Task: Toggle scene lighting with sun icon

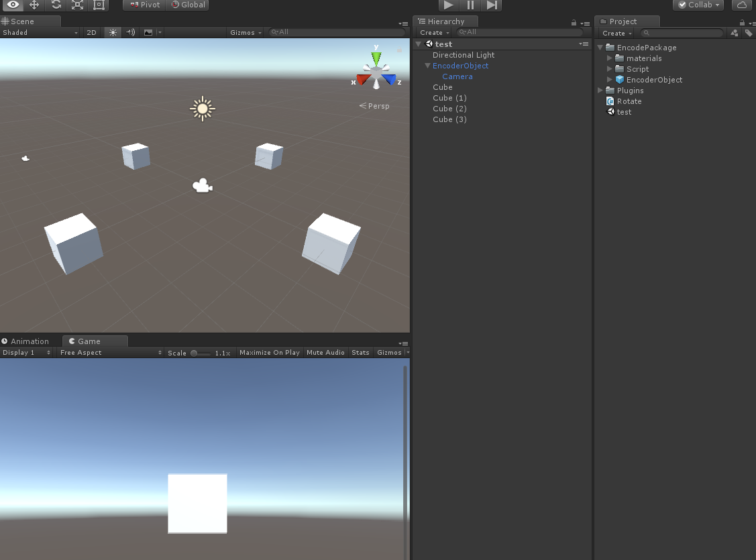Action: coord(113,32)
